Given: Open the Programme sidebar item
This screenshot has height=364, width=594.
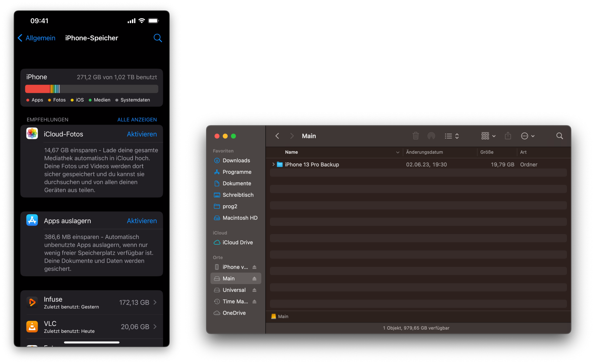Looking at the screenshot, I should (x=237, y=172).
